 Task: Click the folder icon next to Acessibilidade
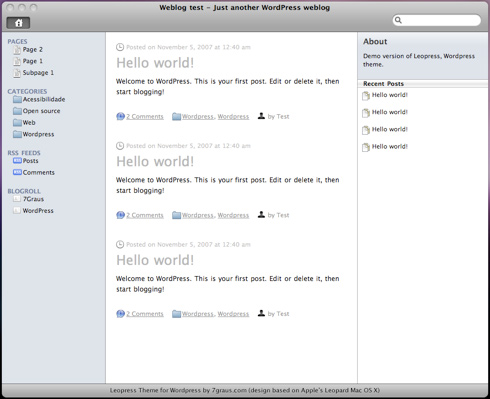(x=17, y=99)
